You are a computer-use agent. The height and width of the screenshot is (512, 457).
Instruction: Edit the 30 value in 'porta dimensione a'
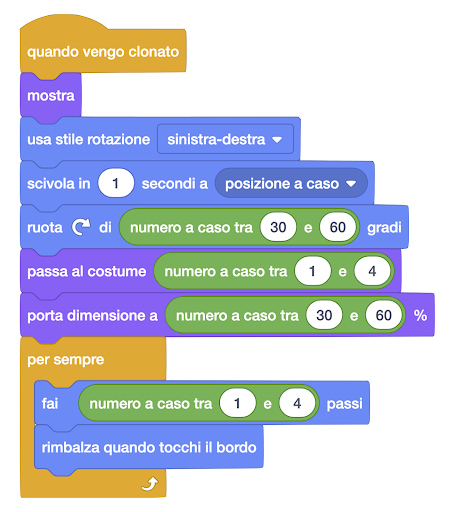(324, 315)
